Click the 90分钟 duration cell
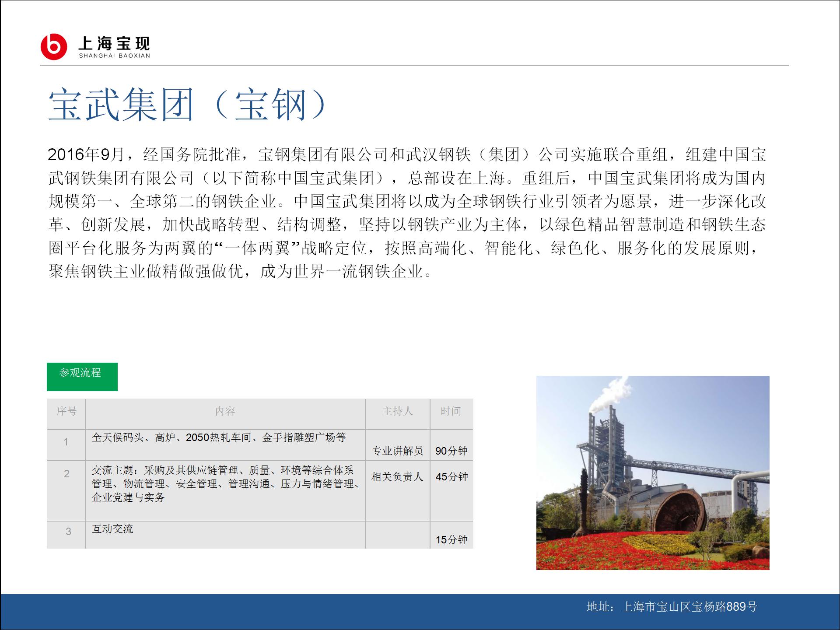This screenshot has height=630, width=840. (451, 445)
